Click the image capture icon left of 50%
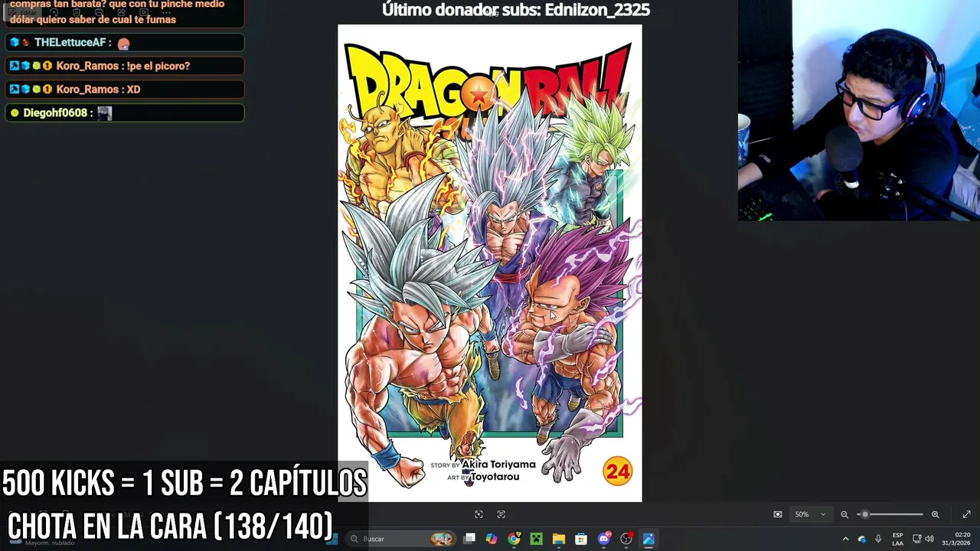This screenshot has height=551, width=980. tap(777, 514)
